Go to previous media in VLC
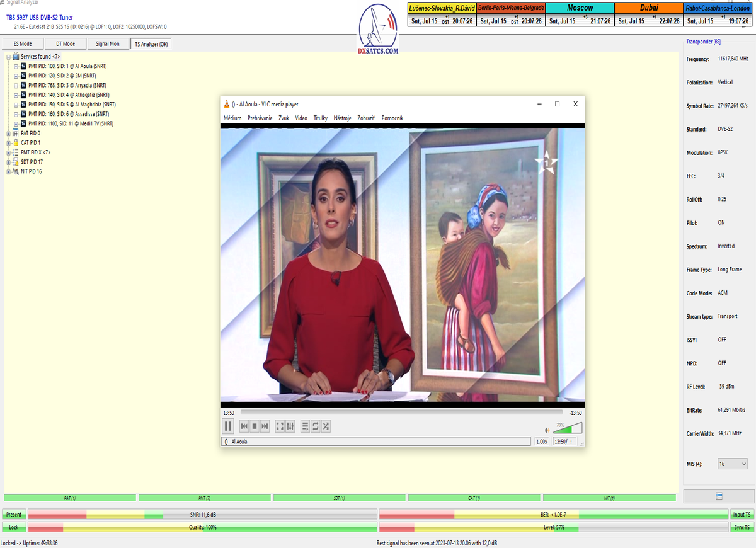Screen dimensions: 756x548 pyautogui.click(x=244, y=426)
